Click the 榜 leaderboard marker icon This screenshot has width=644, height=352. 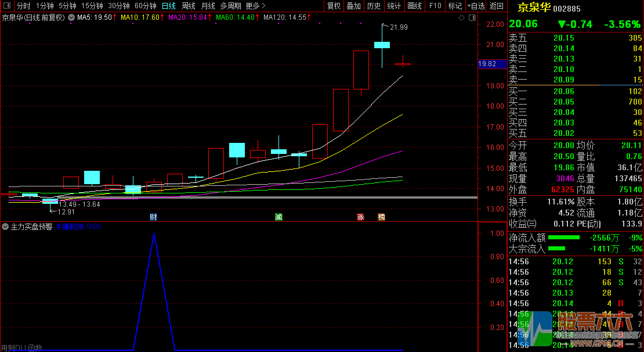pos(381,217)
